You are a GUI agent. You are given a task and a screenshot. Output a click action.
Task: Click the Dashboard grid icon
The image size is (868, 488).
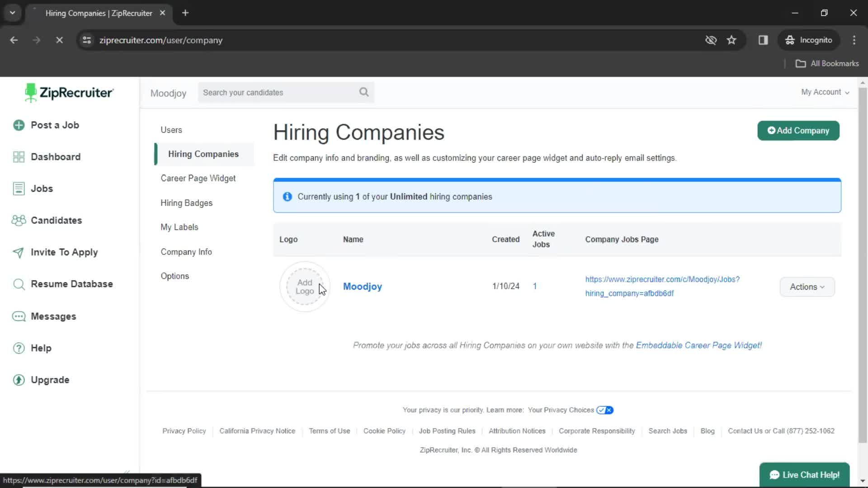point(19,157)
